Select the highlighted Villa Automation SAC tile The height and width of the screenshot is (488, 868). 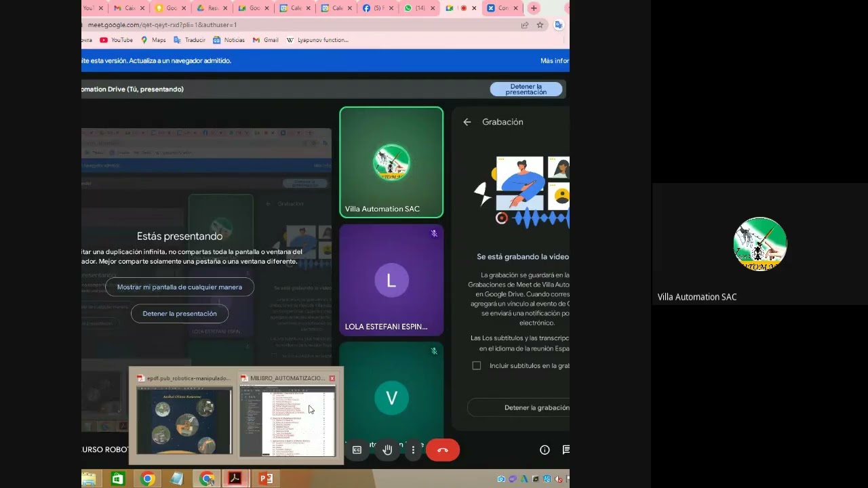391,163
